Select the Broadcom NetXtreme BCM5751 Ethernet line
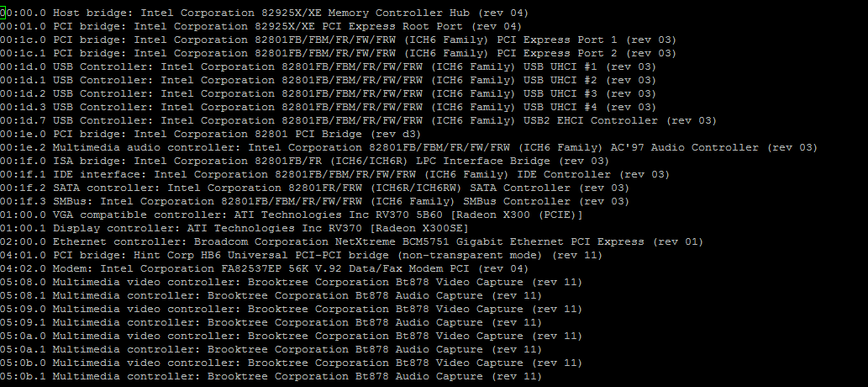The width and height of the screenshot is (868, 387). click(x=351, y=241)
